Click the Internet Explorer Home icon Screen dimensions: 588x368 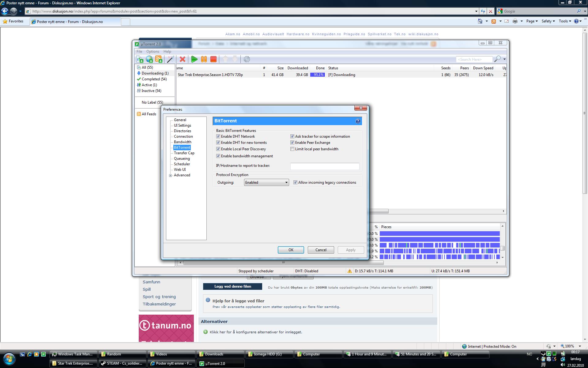click(x=480, y=21)
